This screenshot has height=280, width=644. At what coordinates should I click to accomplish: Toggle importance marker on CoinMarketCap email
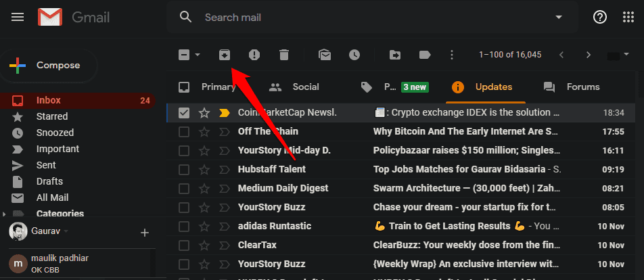point(225,113)
